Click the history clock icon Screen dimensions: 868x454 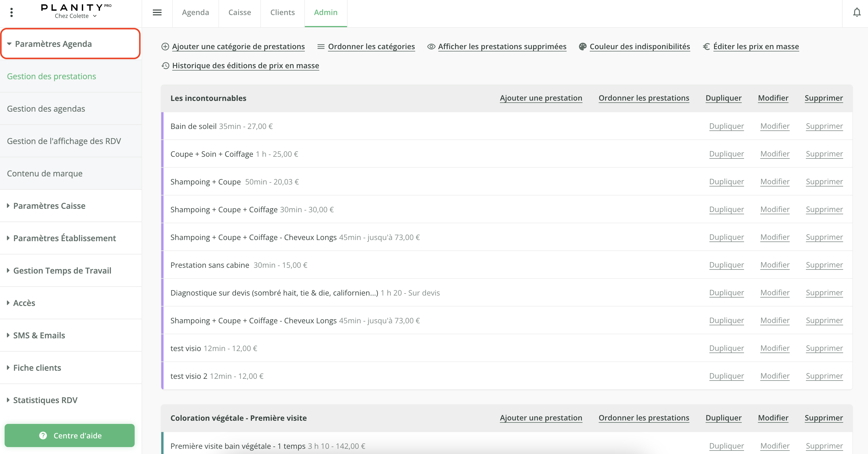pyautogui.click(x=165, y=65)
